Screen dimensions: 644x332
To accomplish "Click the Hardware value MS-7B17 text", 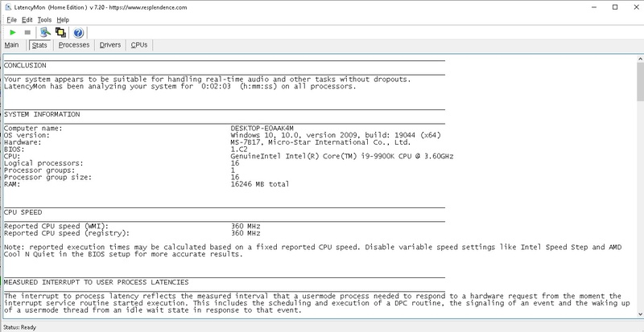I will 320,142.
